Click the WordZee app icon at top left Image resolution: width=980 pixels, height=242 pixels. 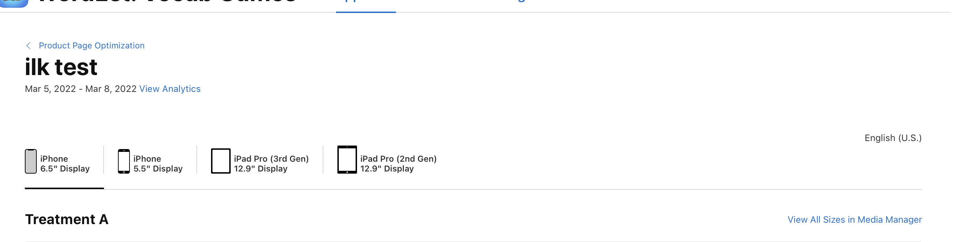point(14,2)
